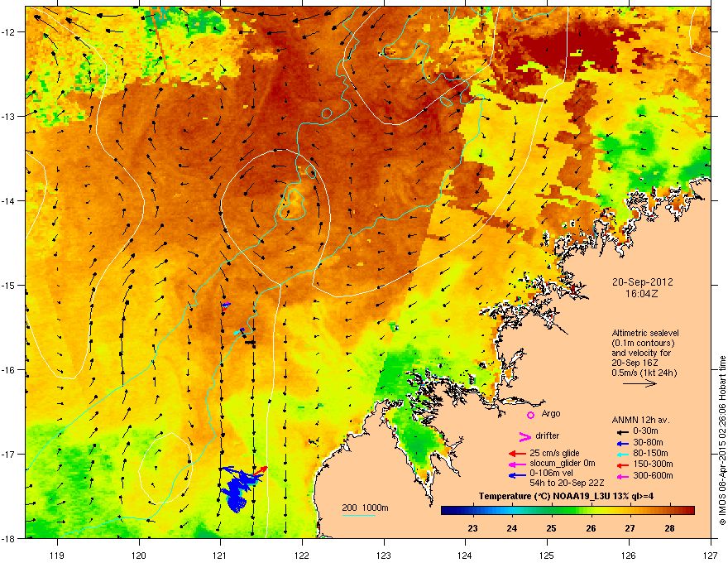
Task: Click the small cyan closed contour near 122E 13S
Action: click(x=327, y=113)
